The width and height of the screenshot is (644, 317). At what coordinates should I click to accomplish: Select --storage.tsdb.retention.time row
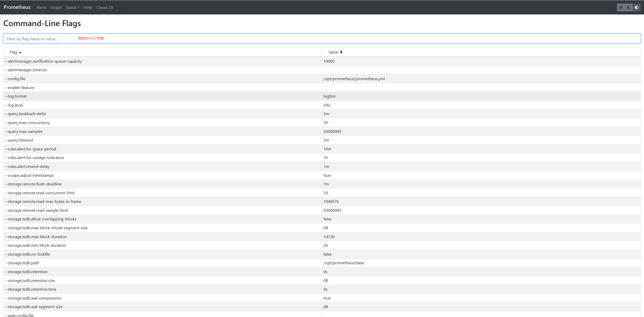31,289
